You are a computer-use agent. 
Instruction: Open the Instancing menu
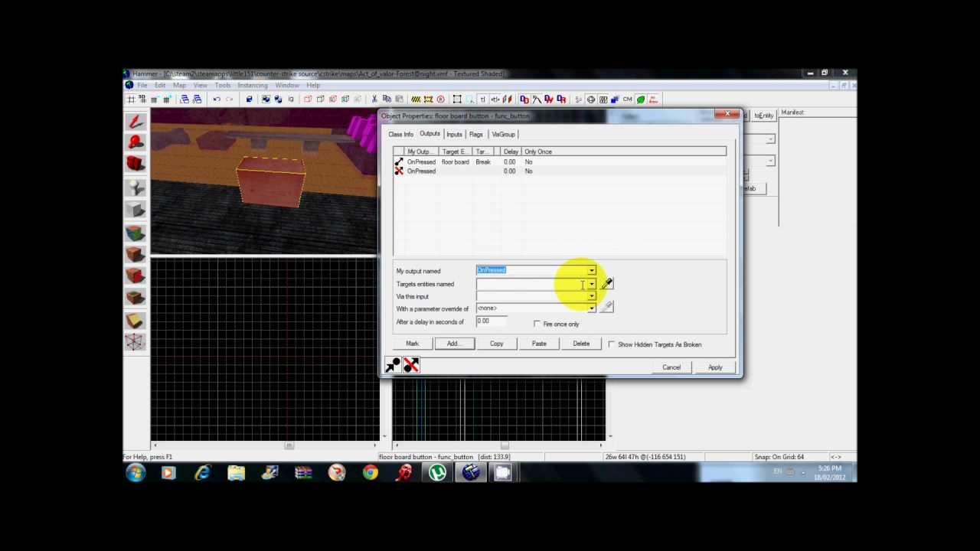252,85
